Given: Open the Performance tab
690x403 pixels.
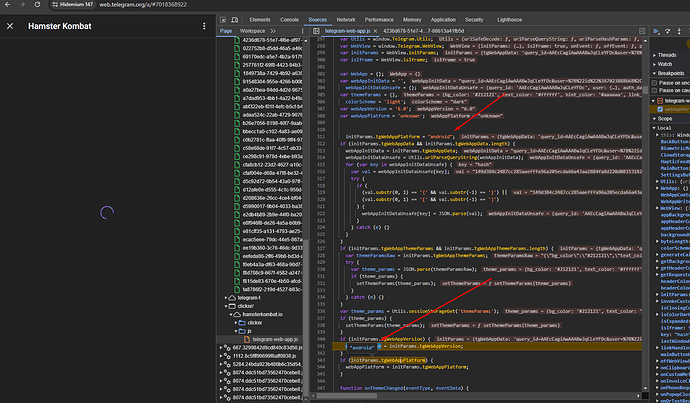Looking at the screenshot, I should 379,20.
